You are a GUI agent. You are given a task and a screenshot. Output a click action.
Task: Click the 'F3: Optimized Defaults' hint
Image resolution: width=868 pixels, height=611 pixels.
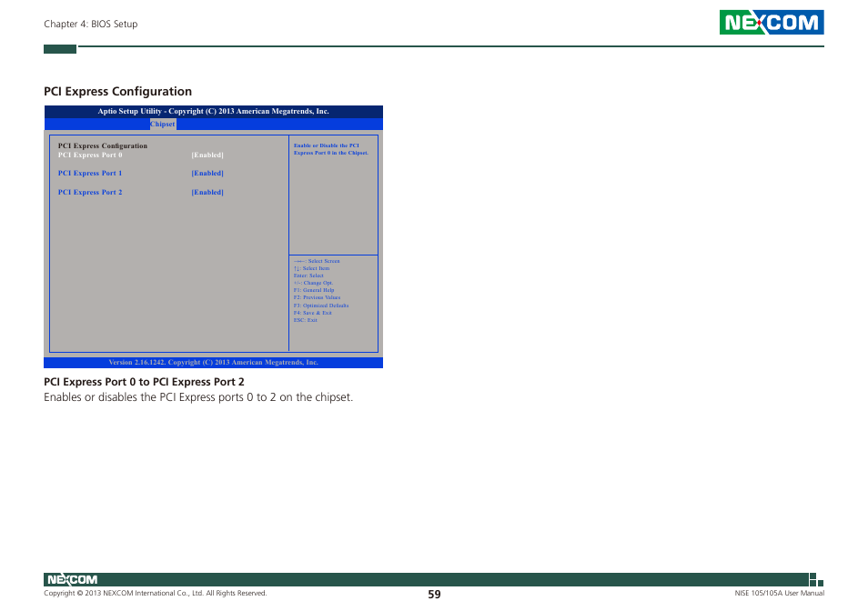pos(321,305)
